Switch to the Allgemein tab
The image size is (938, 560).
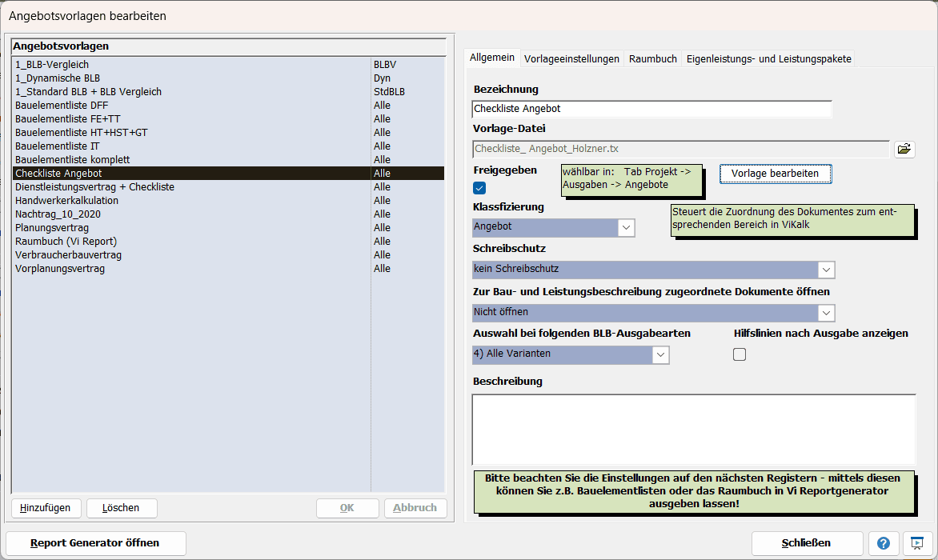click(491, 58)
